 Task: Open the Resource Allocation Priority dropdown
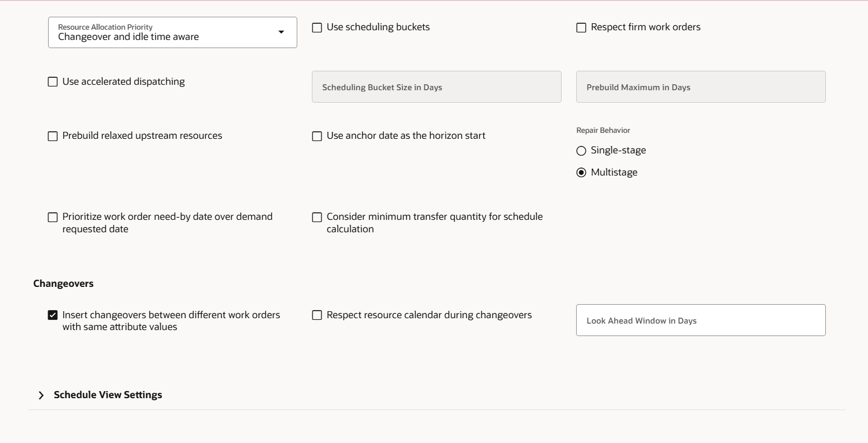(x=162, y=32)
